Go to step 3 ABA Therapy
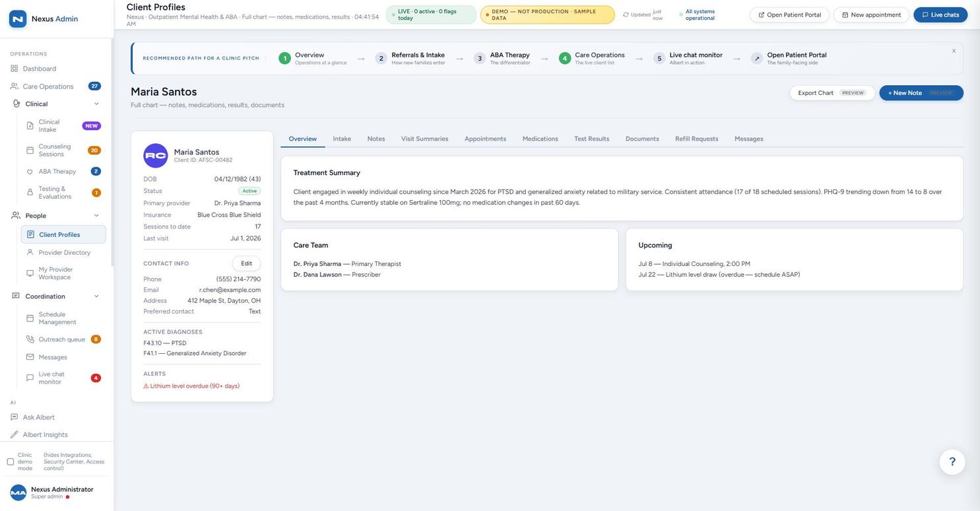Viewport: 980px width, 511px height. tap(502, 58)
